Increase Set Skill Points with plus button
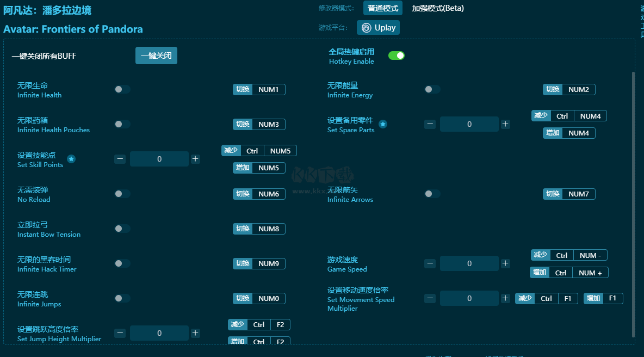 point(195,159)
